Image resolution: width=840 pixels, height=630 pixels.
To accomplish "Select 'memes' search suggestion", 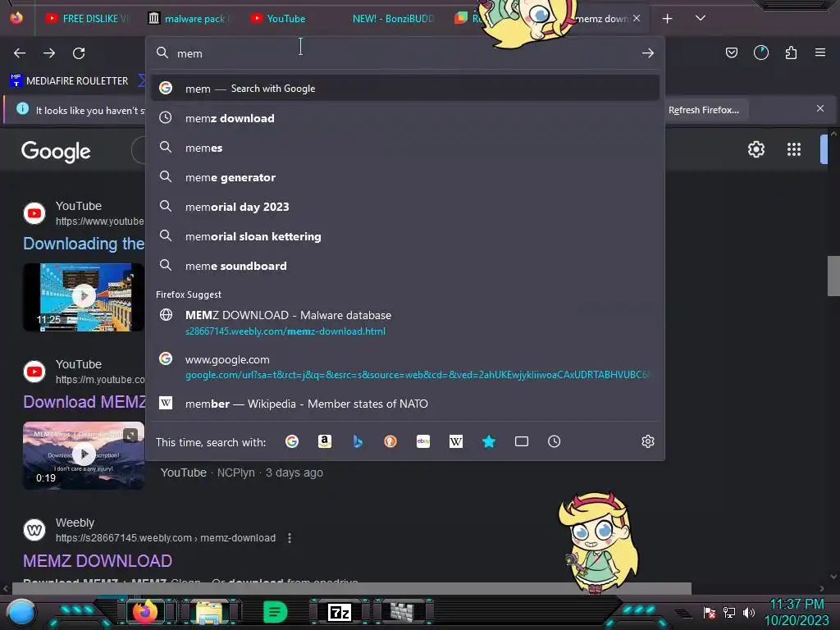I will click(405, 148).
